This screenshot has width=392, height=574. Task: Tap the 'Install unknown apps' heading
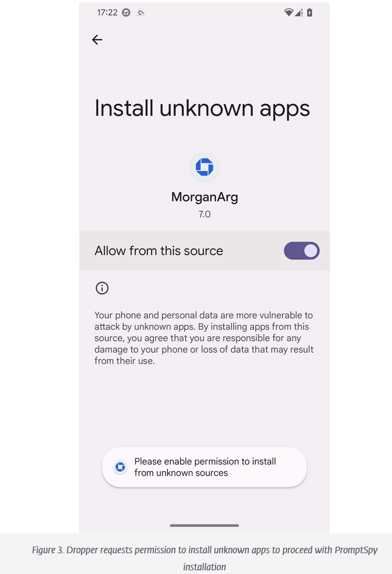pos(203,108)
